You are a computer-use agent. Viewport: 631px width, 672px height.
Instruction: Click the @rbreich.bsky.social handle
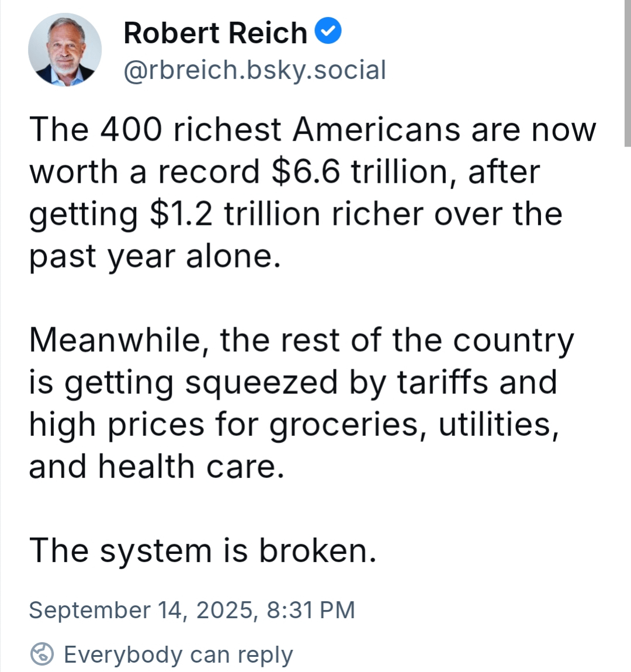(255, 70)
